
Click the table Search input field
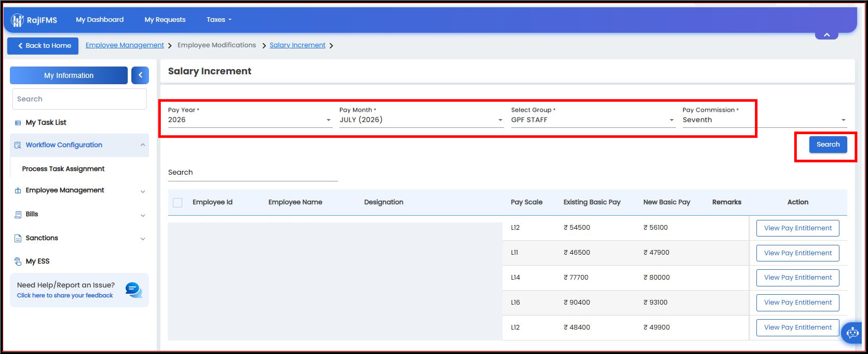coord(253,173)
